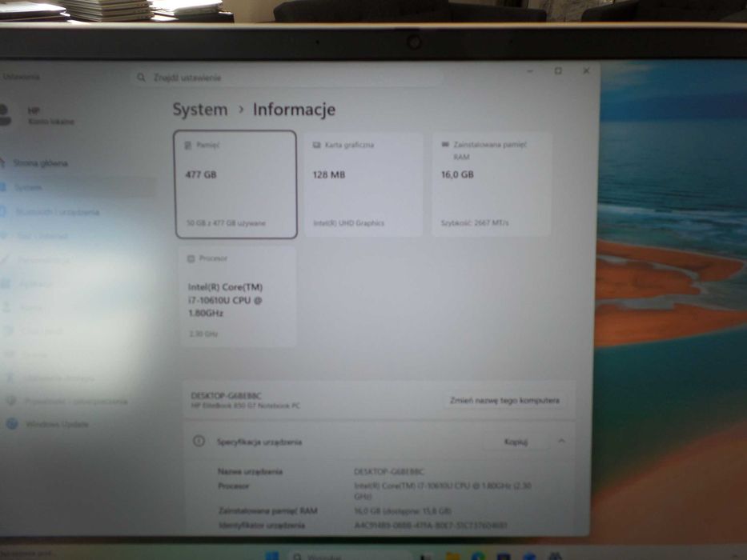Open 'Aplikacje' settings in the sidebar
Image resolution: width=747 pixels, height=560 pixels.
(x=34, y=284)
